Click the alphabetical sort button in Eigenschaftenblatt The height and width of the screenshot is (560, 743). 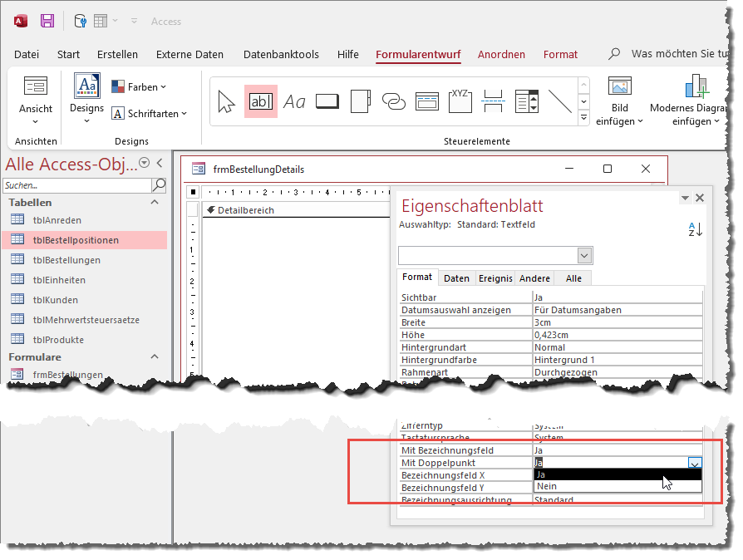[x=696, y=229]
